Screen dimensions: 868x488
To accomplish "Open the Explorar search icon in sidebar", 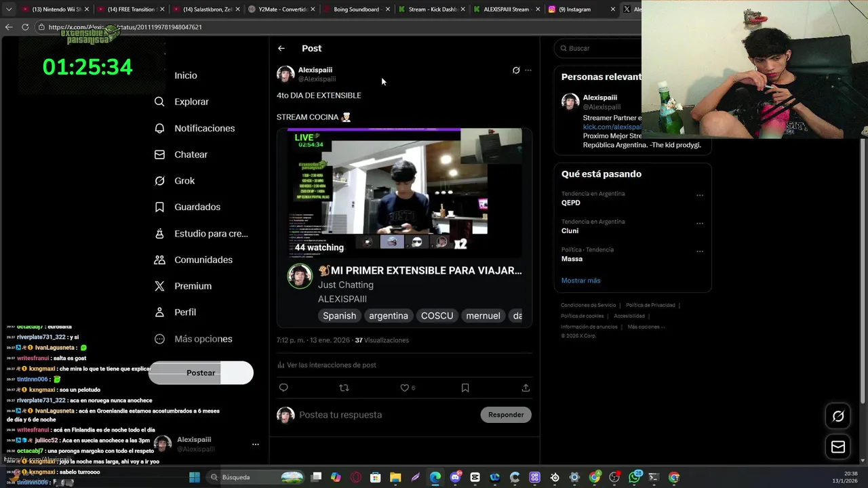I will pos(159,102).
